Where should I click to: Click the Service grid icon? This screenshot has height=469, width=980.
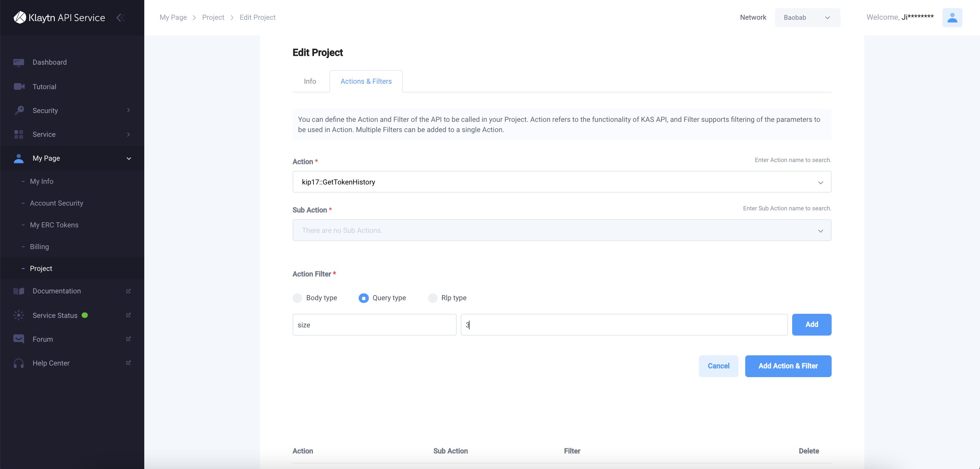pos(19,134)
